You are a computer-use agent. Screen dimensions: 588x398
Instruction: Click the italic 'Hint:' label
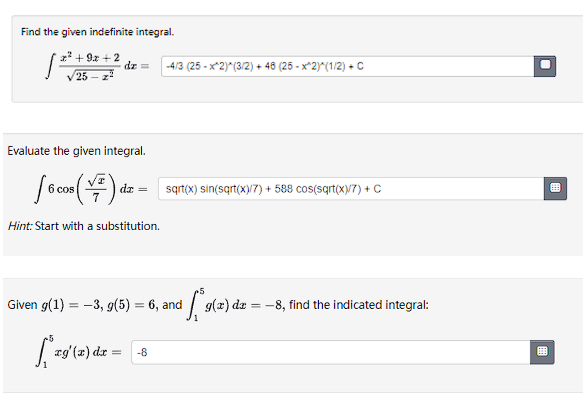pos(20,226)
